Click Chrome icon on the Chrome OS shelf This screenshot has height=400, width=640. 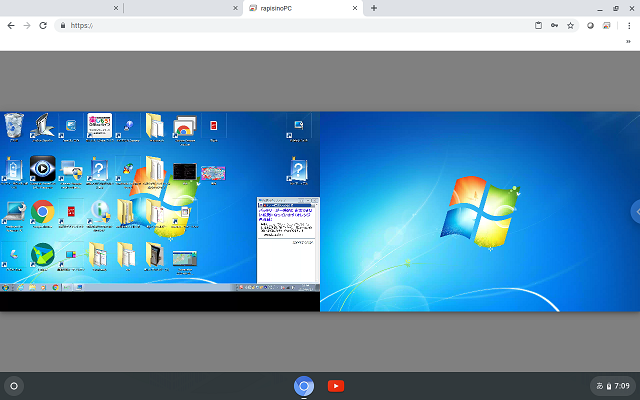[304, 386]
